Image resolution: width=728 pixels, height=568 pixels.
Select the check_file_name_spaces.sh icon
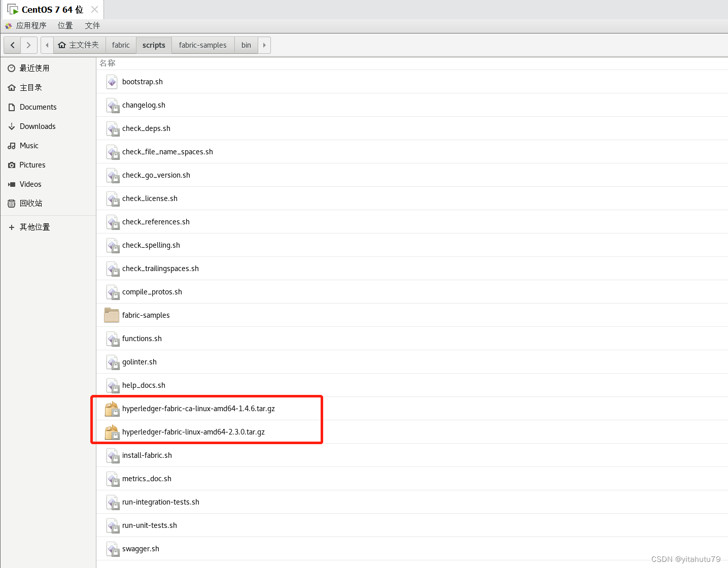coord(112,152)
